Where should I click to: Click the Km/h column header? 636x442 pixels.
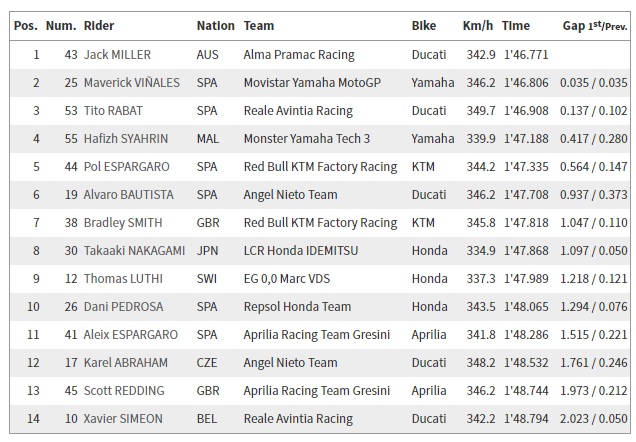click(x=477, y=25)
